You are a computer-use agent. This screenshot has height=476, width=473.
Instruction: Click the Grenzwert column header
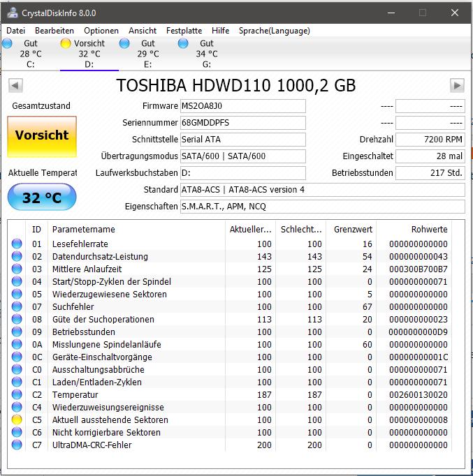[351, 230]
